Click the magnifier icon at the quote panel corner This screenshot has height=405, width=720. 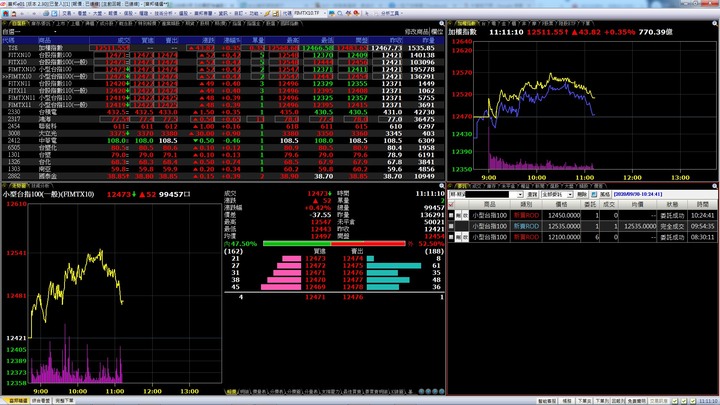pos(442,23)
